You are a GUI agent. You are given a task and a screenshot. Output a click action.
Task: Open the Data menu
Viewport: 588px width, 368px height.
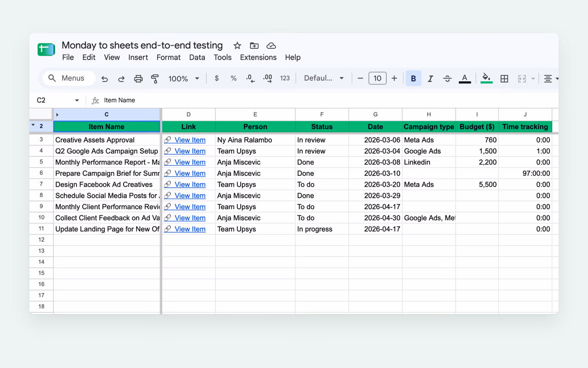pyautogui.click(x=197, y=57)
